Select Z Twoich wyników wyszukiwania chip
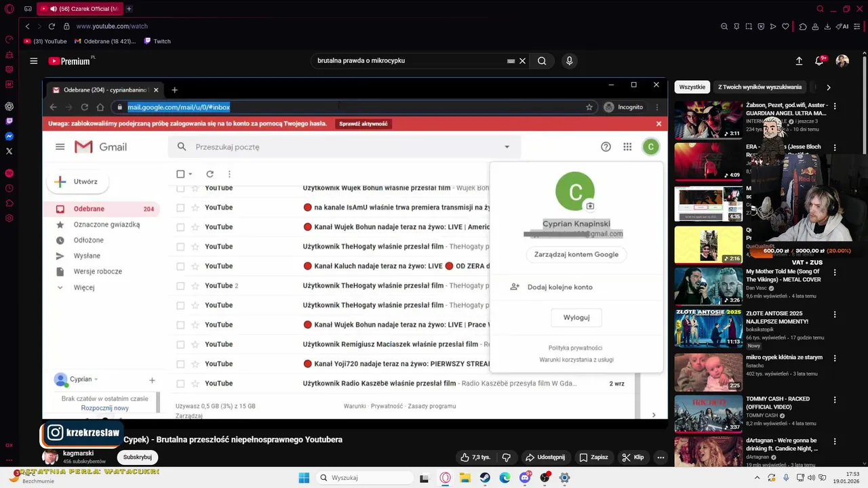Image resolution: width=868 pixels, height=488 pixels. tap(759, 87)
